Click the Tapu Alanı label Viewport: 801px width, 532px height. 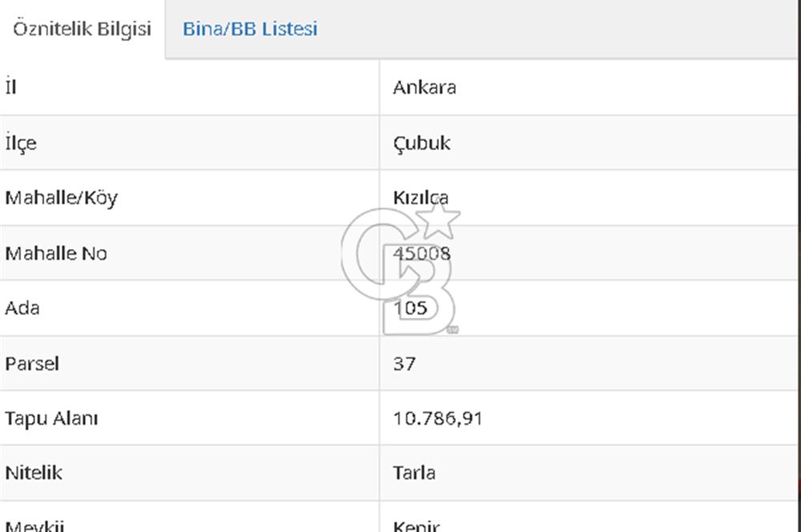(51, 418)
